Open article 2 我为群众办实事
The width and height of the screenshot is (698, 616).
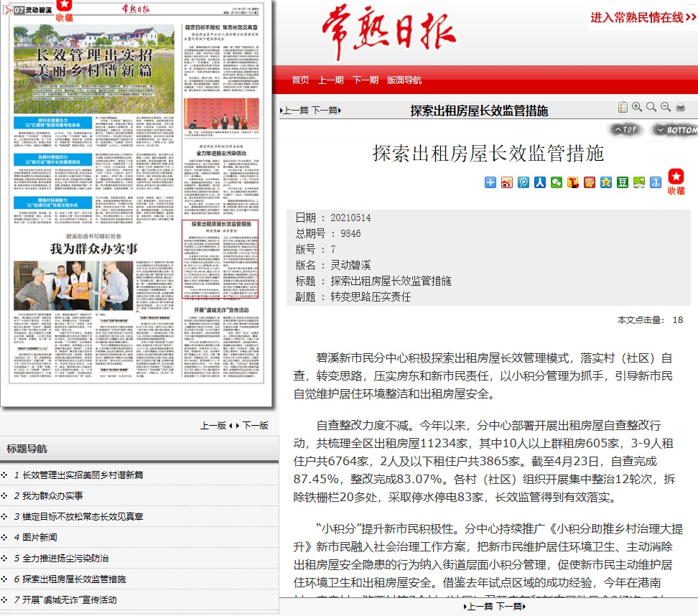52,496
